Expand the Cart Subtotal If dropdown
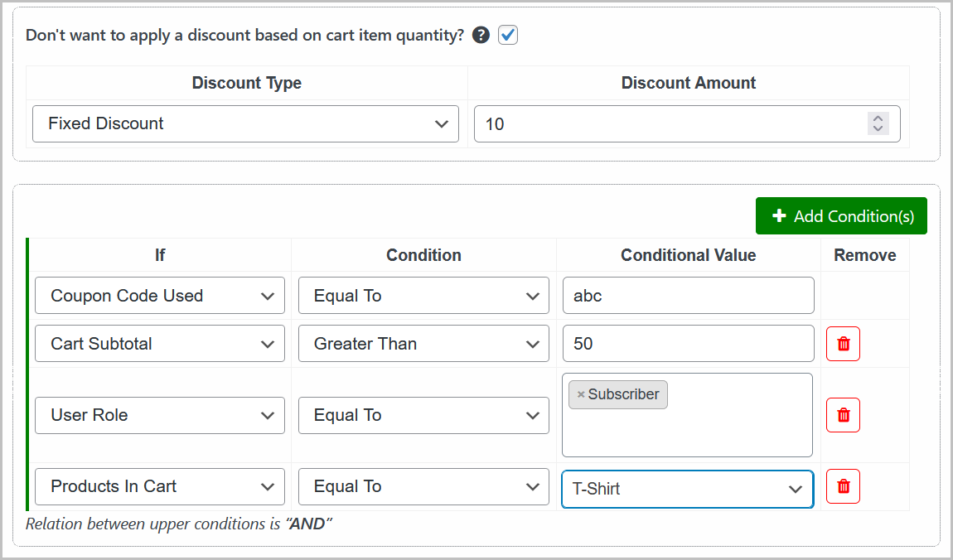Image resolution: width=953 pixels, height=560 pixels. 159,343
